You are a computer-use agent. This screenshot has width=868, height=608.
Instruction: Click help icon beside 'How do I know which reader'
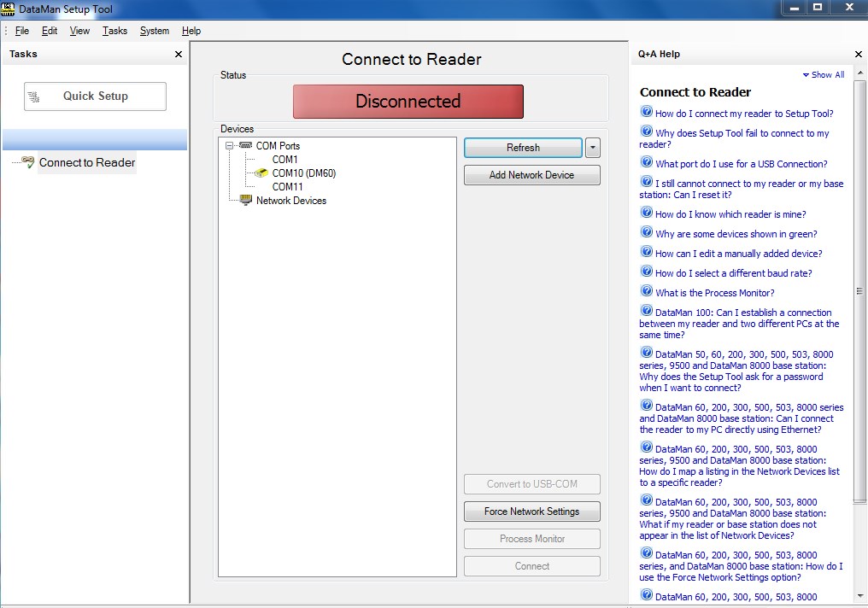pyautogui.click(x=646, y=212)
